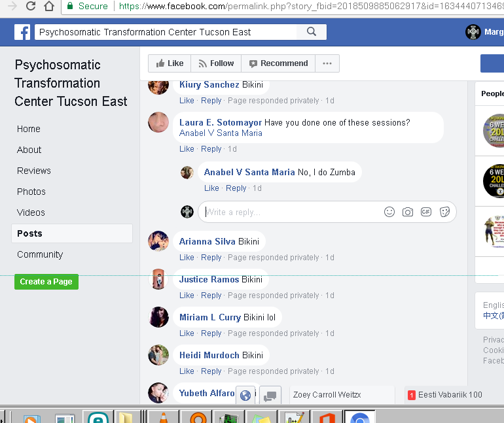504x423 pixels.
Task: Open Yubeth Alfaro's name link
Action: (207, 393)
